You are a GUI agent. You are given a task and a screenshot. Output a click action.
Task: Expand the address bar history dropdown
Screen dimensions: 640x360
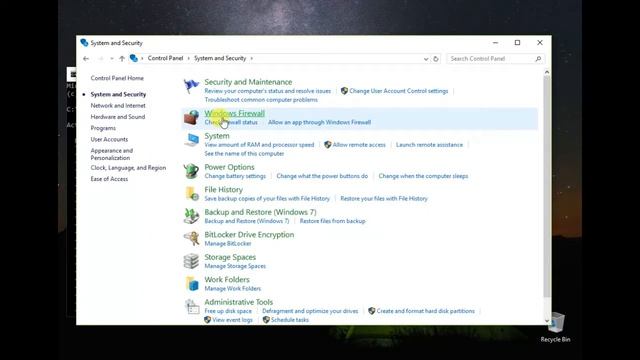pyautogui.click(x=426, y=59)
